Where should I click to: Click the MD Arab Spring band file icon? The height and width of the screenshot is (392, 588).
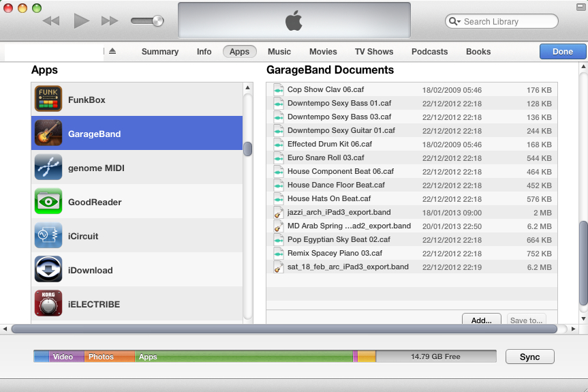pos(278,226)
